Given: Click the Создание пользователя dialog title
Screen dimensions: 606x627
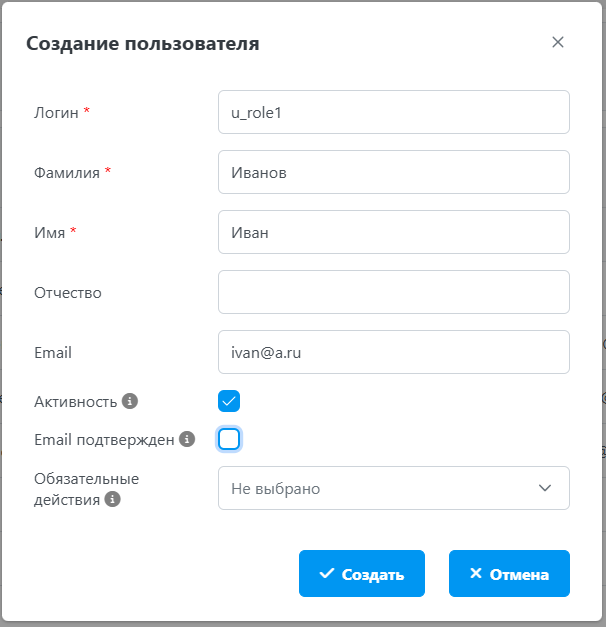Looking at the screenshot, I should [142, 43].
